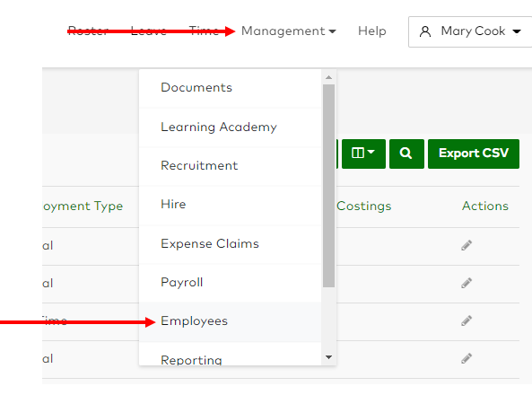This screenshot has height=395, width=532.
Task: Click the menu scrollbar down arrow
Action: 328,357
